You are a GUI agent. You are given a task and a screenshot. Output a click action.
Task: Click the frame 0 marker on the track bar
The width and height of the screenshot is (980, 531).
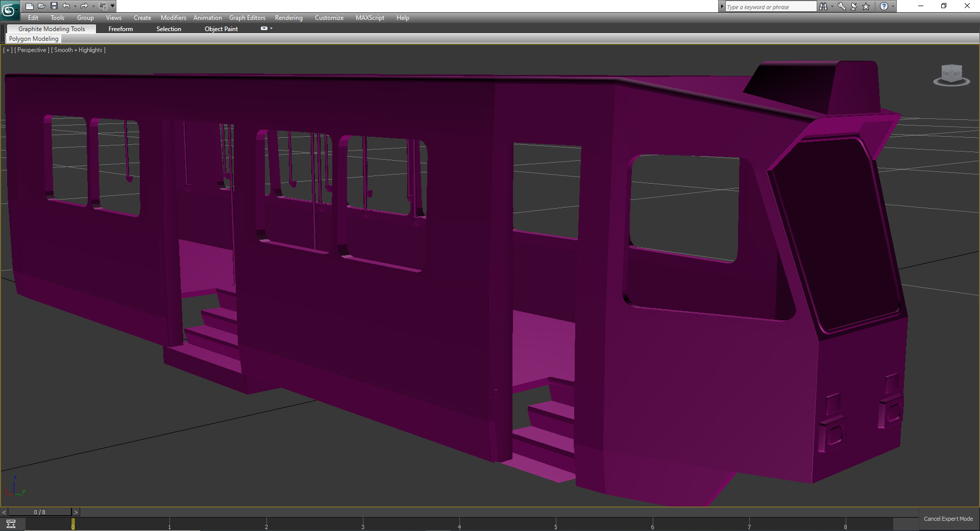point(73,524)
